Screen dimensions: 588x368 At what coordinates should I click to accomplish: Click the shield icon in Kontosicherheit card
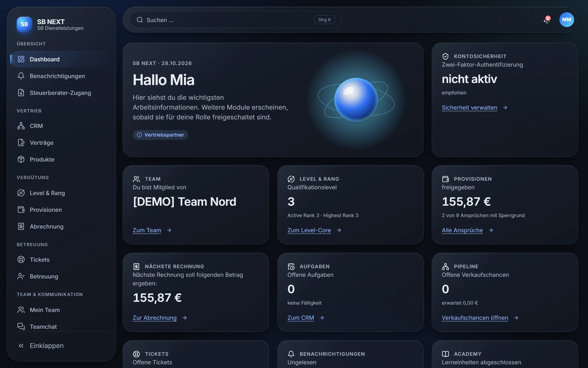pos(445,56)
